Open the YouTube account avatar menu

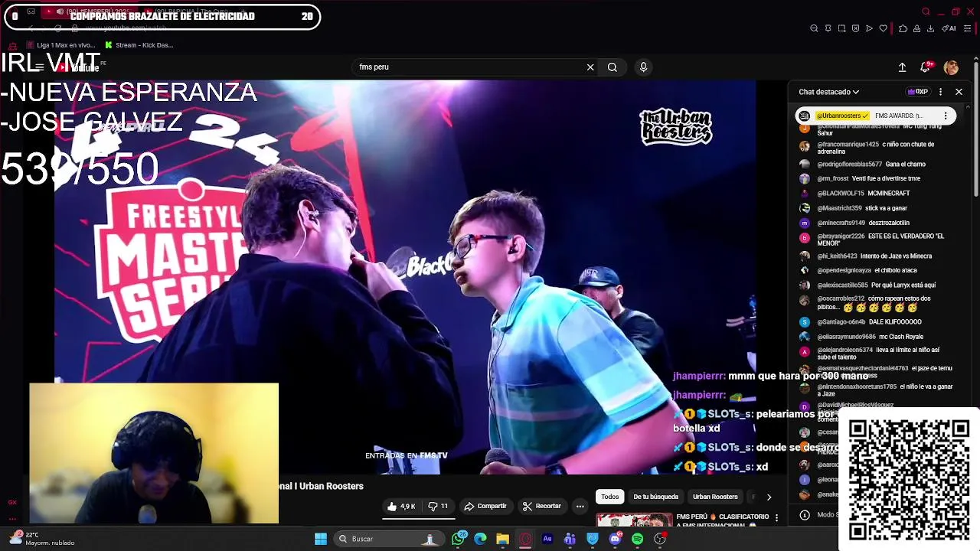(951, 67)
